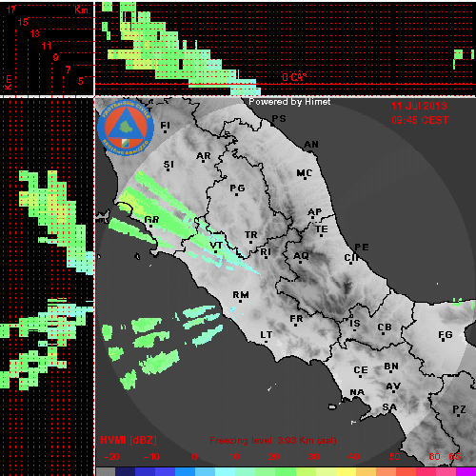Viewport: 476px width, 476px height.
Task: Click the AP city label
Action: (314, 212)
